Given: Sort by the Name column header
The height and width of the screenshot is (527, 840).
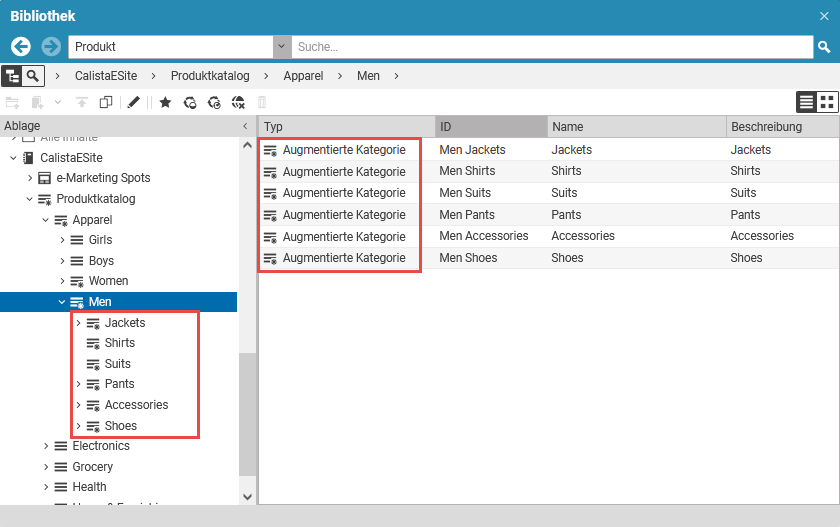Looking at the screenshot, I should click(x=636, y=127).
